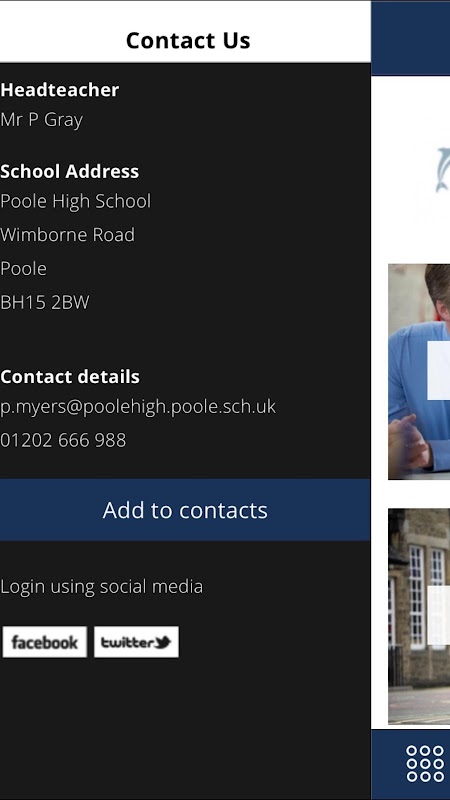Call the phone number 01202 666 988

tap(63, 440)
